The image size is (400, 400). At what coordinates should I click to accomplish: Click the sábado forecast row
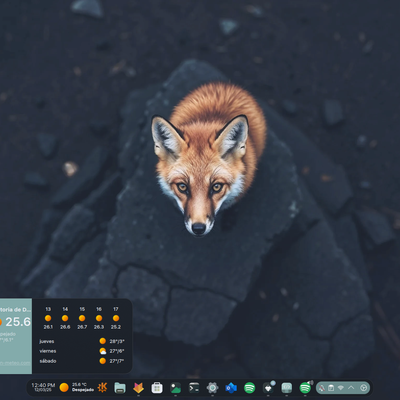tap(82, 361)
